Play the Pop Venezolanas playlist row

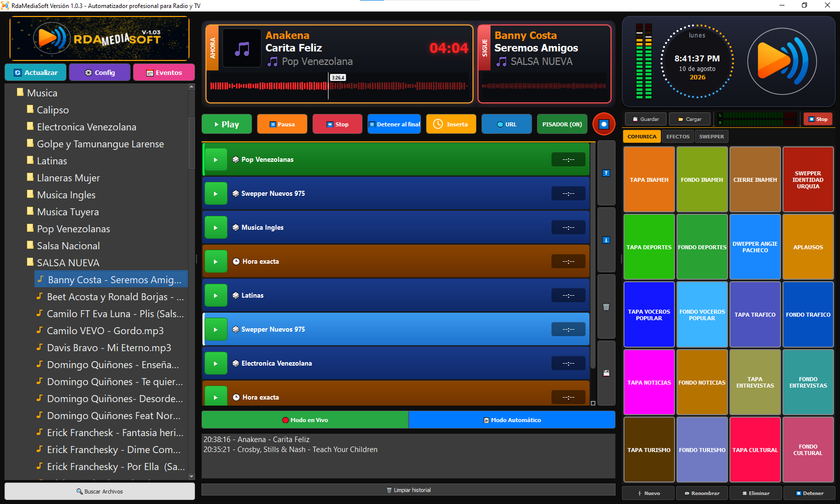click(215, 160)
